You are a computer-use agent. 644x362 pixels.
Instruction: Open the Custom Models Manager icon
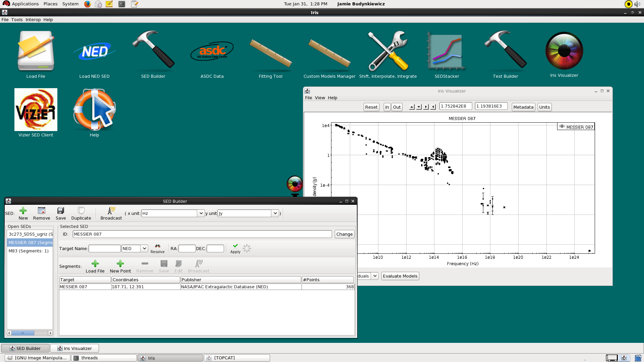click(x=329, y=53)
